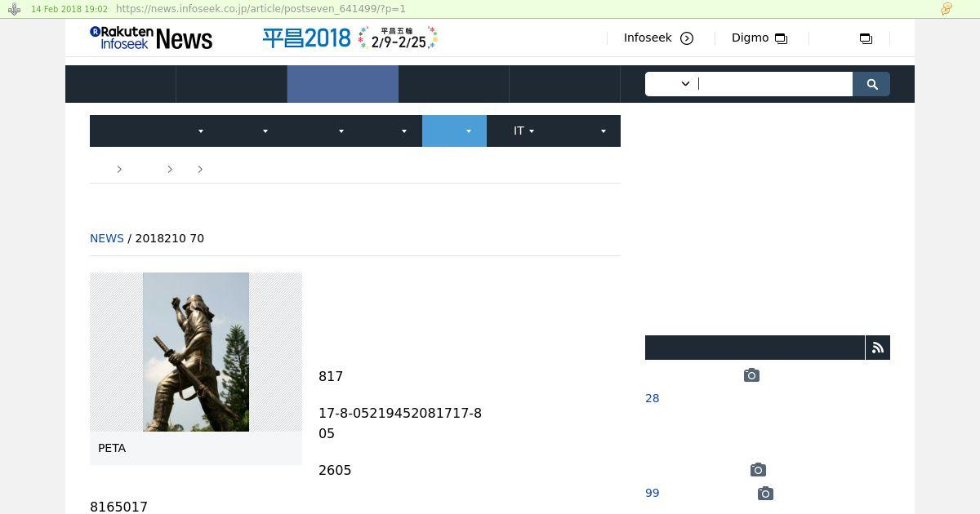Click the Rakuten Infoseek News logo
This screenshot has width=980, height=514.
151,38
